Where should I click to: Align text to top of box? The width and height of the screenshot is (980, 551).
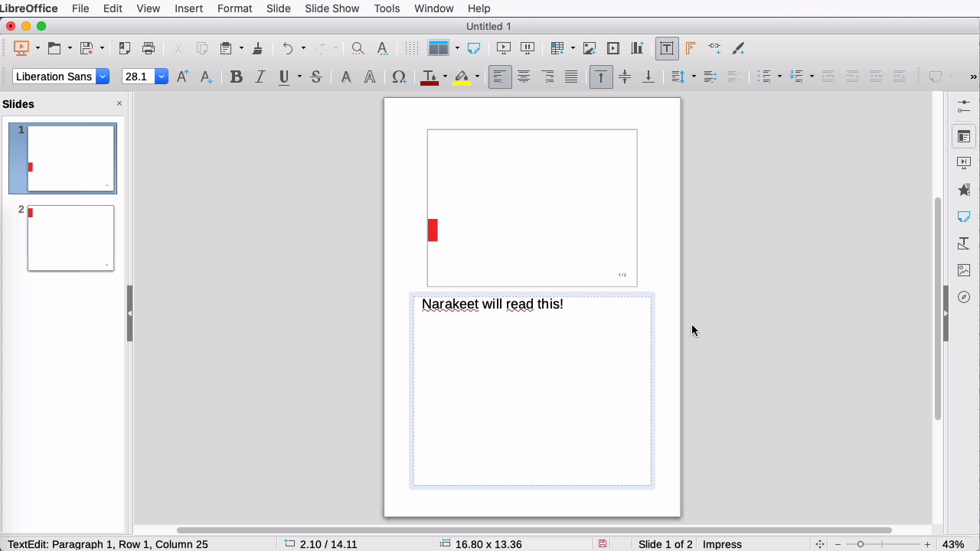pos(601,77)
